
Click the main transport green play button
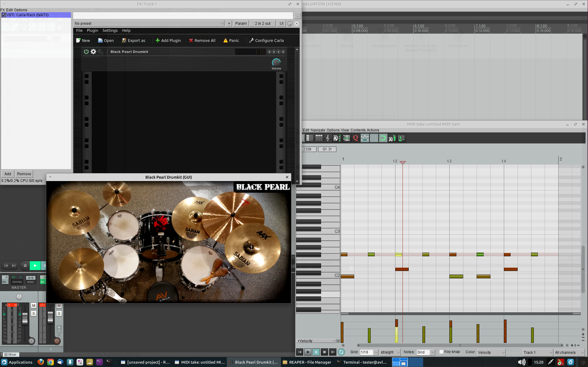click(x=35, y=265)
